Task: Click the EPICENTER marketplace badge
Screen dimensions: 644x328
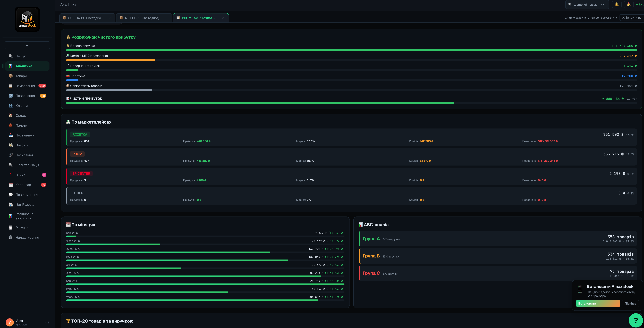Action: [81, 174]
